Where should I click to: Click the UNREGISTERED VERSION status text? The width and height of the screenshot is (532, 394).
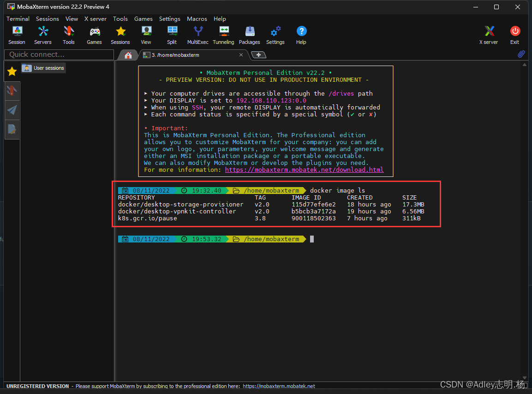click(x=38, y=386)
